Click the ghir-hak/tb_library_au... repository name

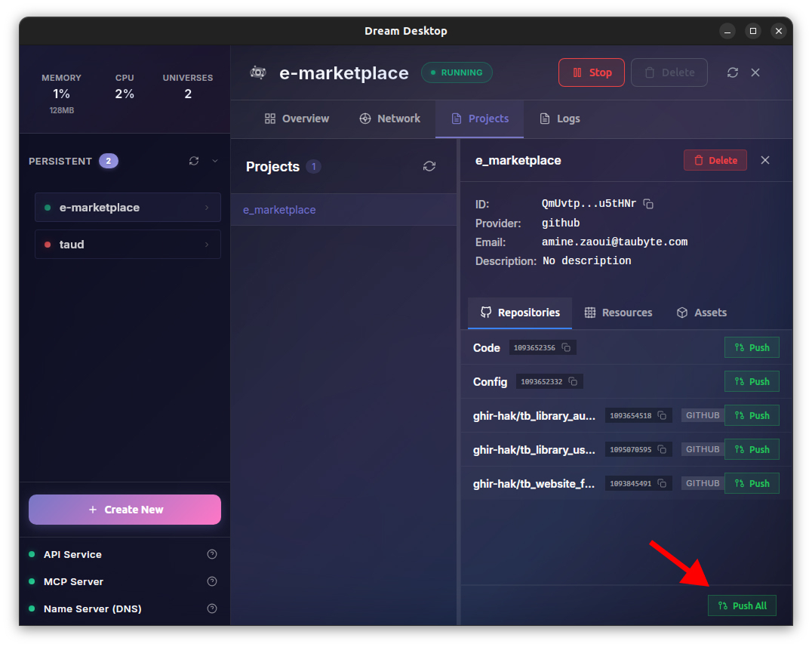click(534, 416)
